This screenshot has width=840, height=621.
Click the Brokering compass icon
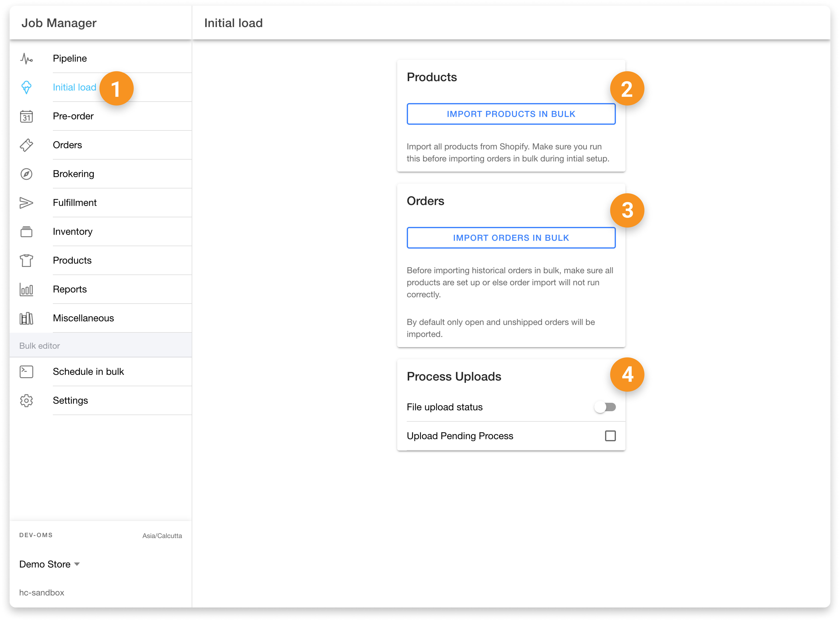click(x=26, y=174)
